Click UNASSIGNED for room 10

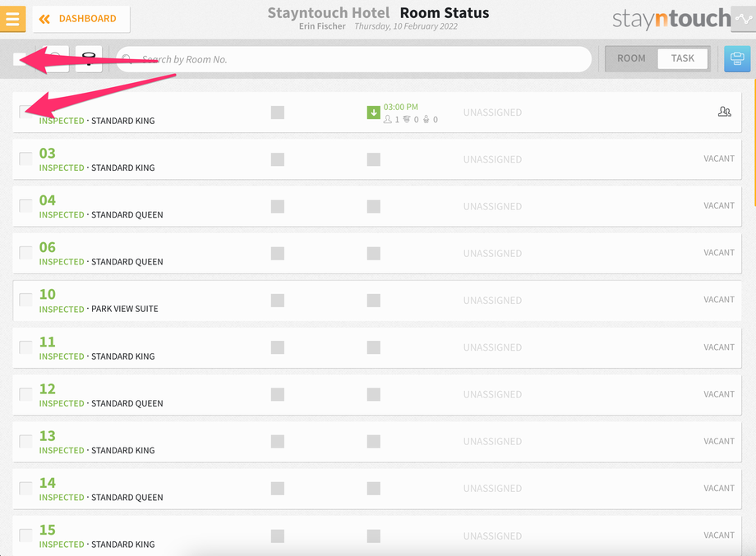pyautogui.click(x=492, y=300)
